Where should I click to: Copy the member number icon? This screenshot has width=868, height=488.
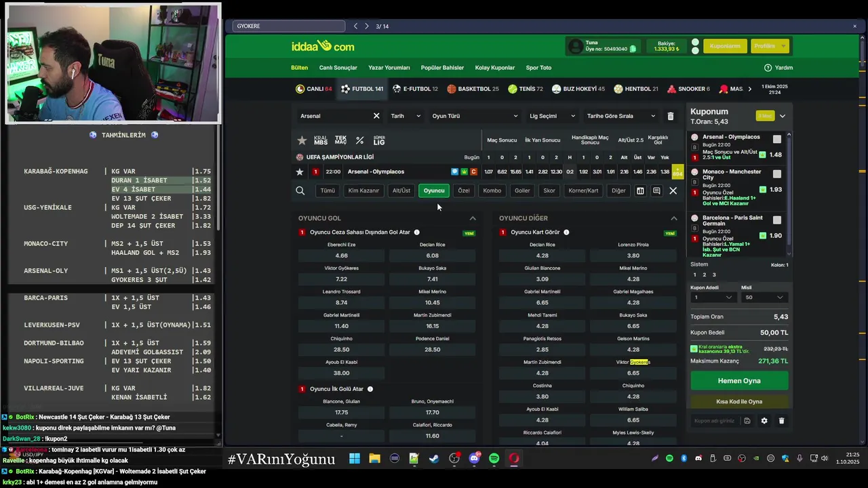click(x=633, y=49)
